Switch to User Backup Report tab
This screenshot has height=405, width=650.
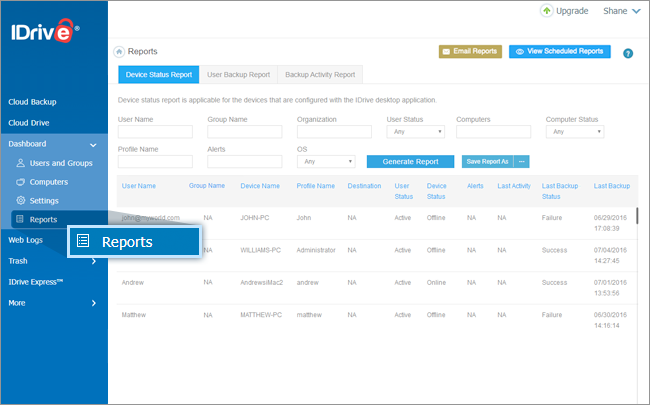238,75
